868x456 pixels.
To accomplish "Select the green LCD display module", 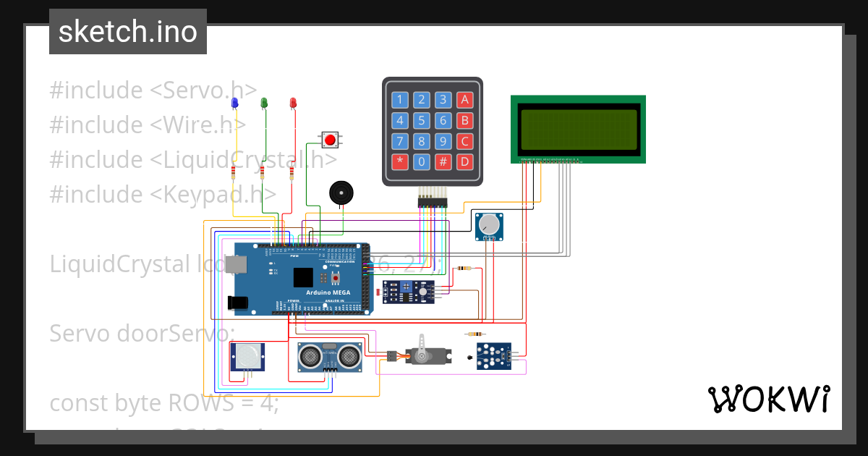I will pyautogui.click(x=577, y=128).
